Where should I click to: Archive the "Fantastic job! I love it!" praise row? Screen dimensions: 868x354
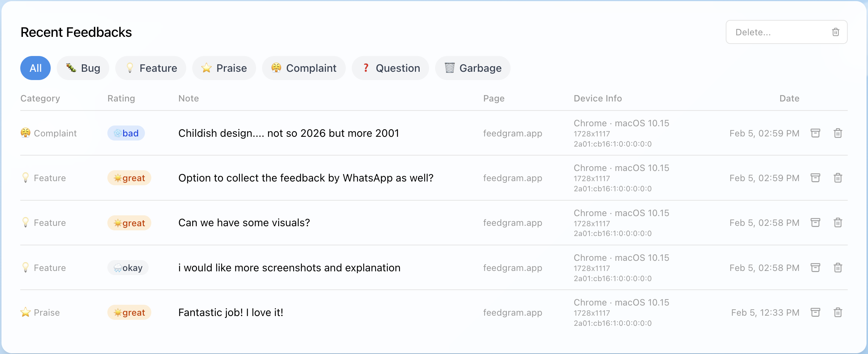815,312
